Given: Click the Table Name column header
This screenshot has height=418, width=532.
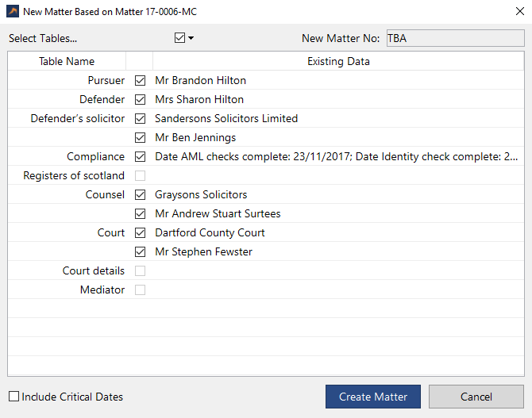Looking at the screenshot, I should pos(67,61).
